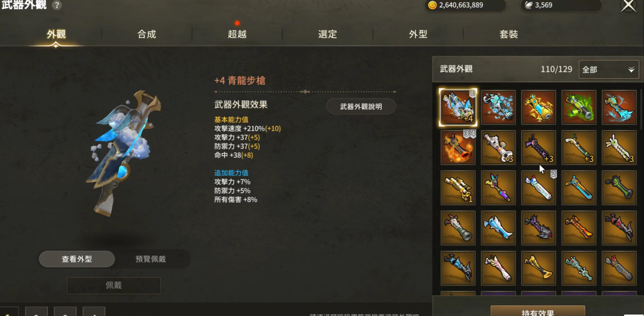Open the 超越 tab

237,34
